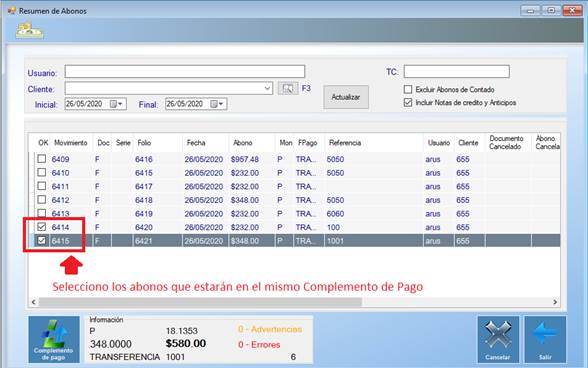Sort by the Movimiento column header

pyautogui.click(x=70, y=143)
